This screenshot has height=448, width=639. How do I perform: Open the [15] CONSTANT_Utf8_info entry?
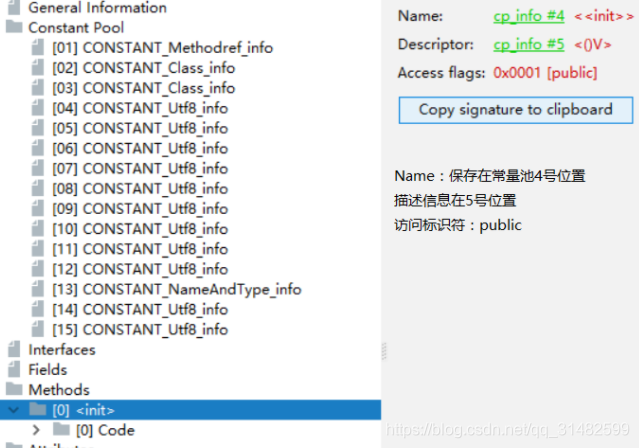[139, 329]
